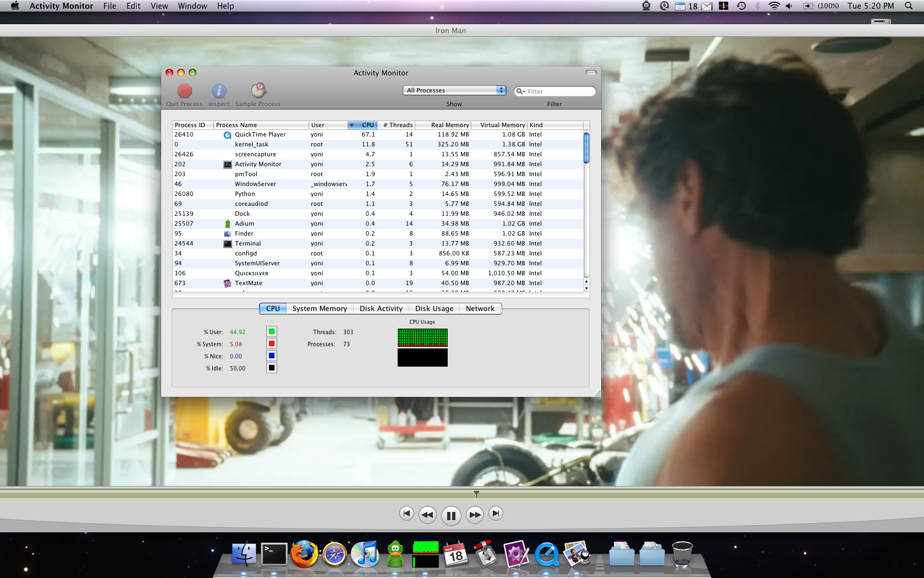
Task: Click the Quit Process stop icon
Action: coord(184,91)
